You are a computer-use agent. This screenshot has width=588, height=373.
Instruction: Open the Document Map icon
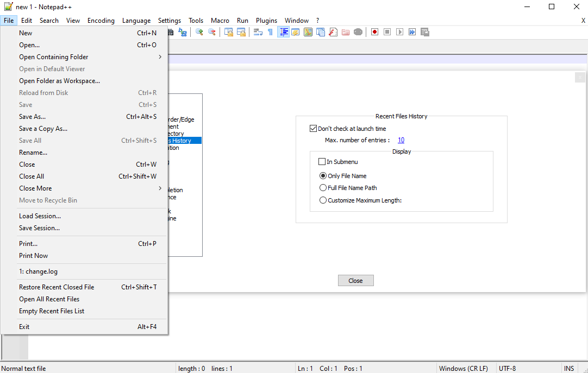[x=308, y=32]
